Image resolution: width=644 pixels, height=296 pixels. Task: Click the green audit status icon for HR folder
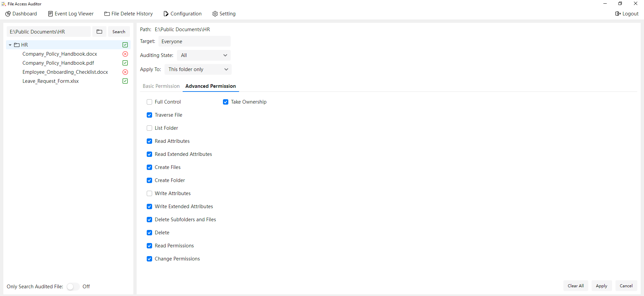[125, 45]
